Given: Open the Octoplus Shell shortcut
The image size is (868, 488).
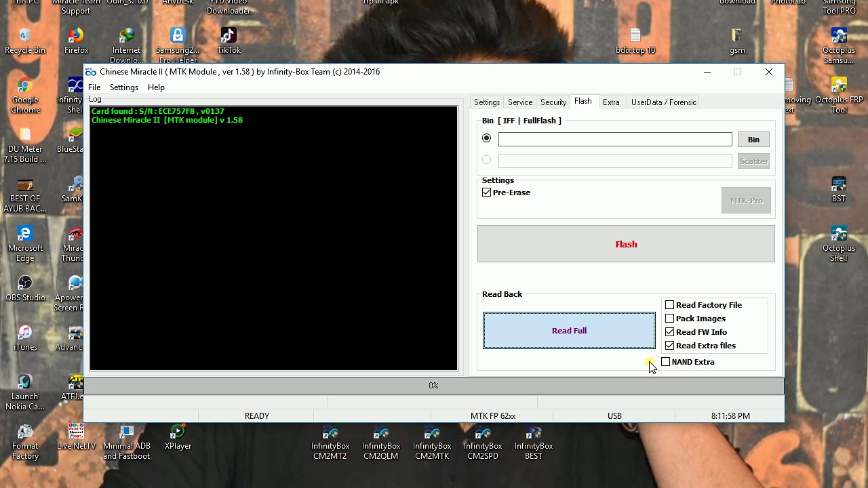Looking at the screenshot, I should coord(839,244).
